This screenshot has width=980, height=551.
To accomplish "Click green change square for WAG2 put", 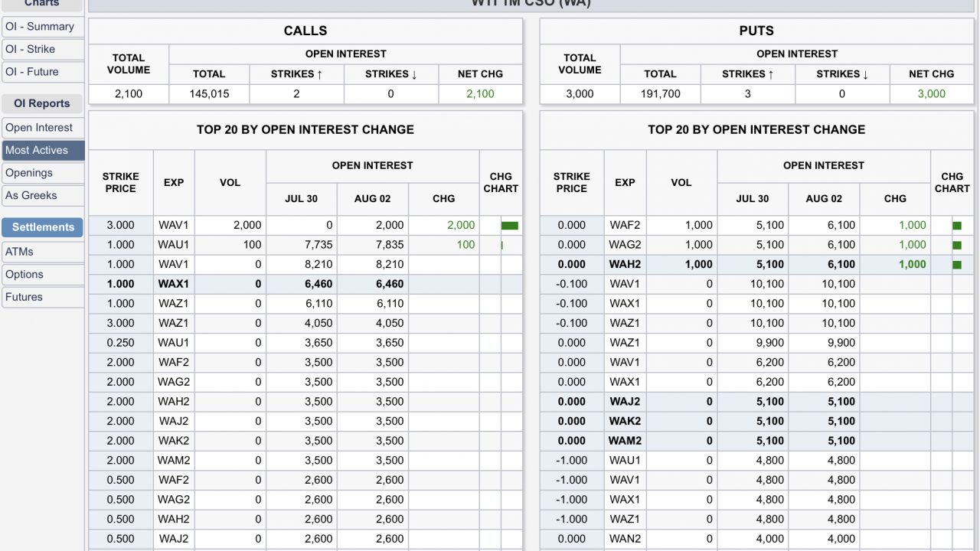I will pyautogui.click(x=956, y=246).
